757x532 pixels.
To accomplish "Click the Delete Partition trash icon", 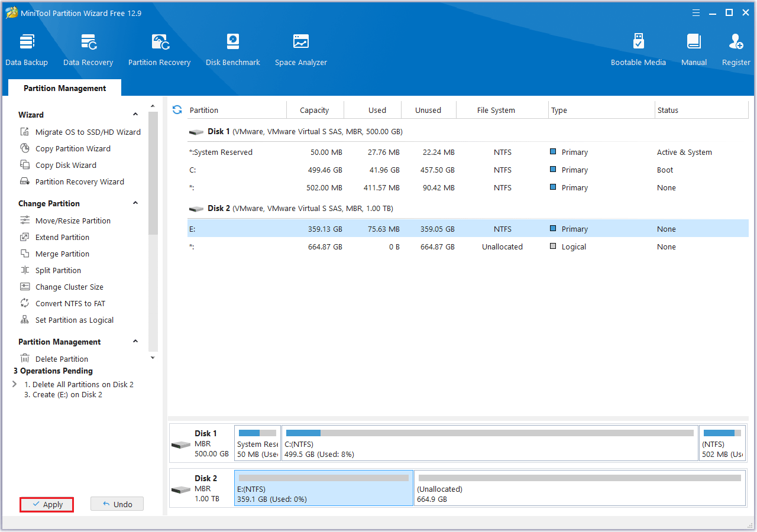I will (x=25, y=359).
